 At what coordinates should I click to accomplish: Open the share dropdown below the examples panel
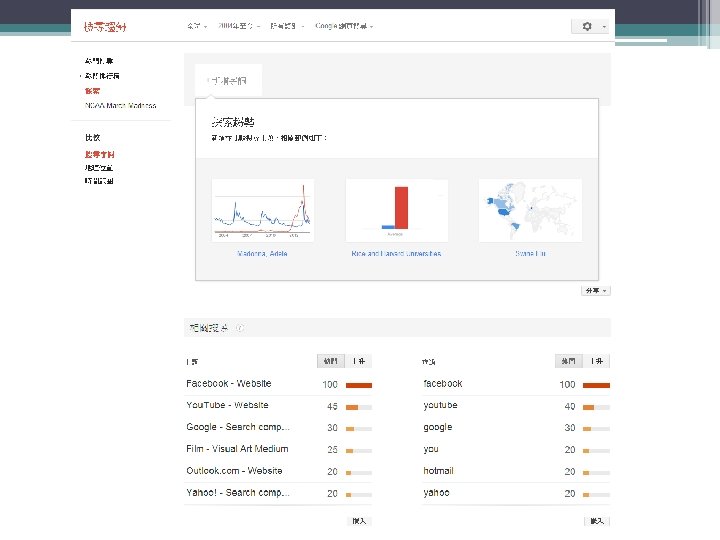click(x=596, y=291)
